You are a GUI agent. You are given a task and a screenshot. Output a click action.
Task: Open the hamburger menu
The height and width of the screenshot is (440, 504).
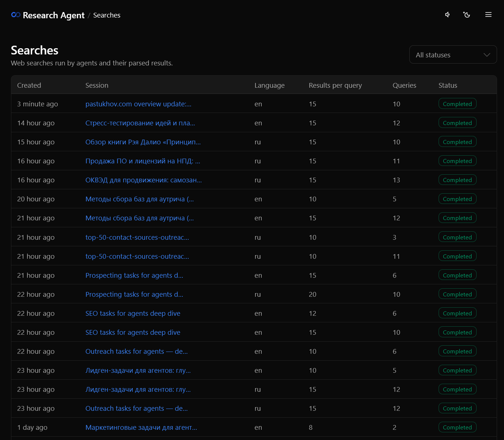pyautogui.click(x=488, y=15)
